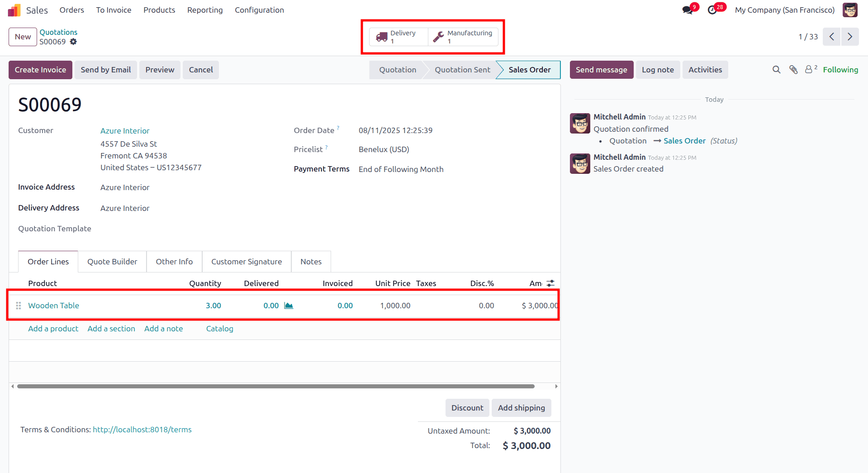868x473 pixels.
Task: Select the Quotation Sent status stage
Action: [x=462, y=70]
